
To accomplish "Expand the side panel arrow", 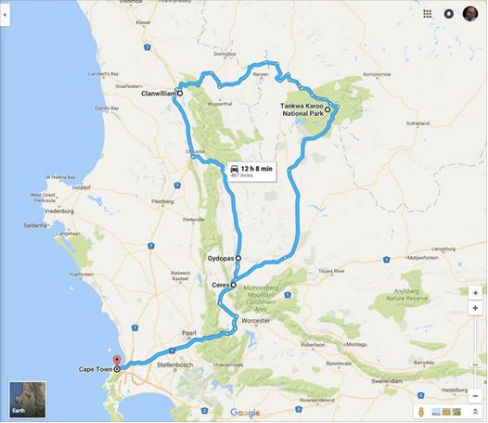I will [5, 15].
